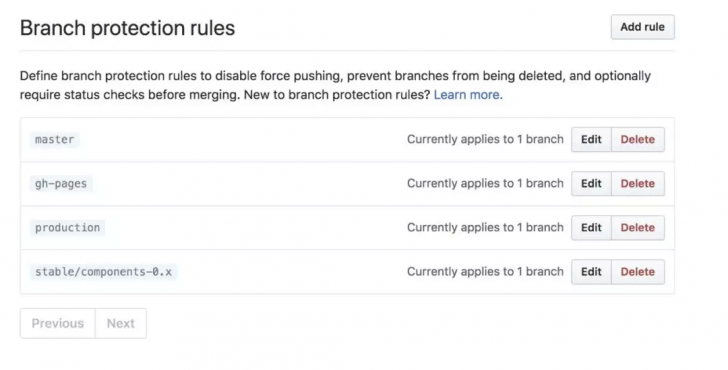728x370 pixels.
Task: Delete the master branch rule
Action: 638,139
